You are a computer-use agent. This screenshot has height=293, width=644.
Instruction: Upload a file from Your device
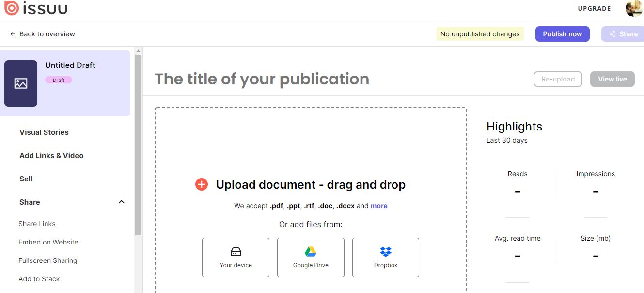click(236, 257)
